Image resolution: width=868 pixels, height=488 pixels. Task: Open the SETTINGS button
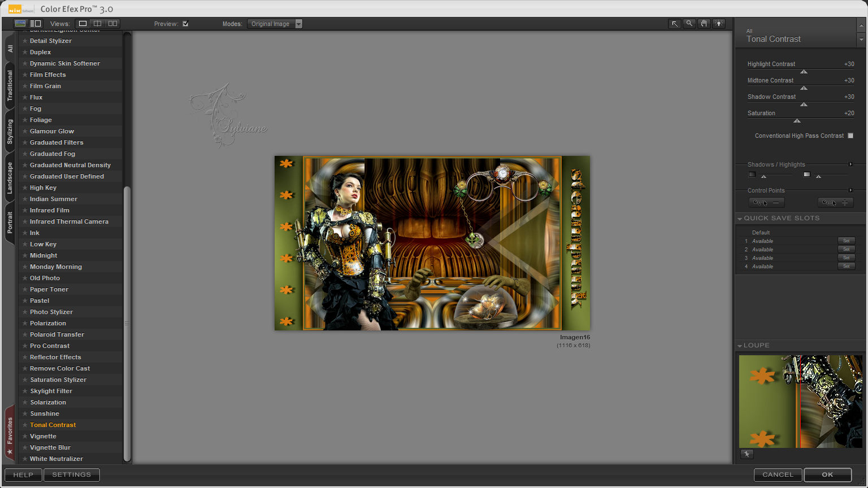(x=71, y=475)
